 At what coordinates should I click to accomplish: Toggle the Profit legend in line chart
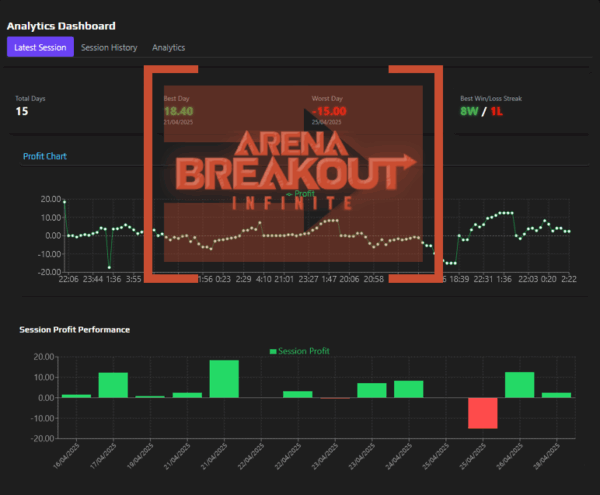tap(300, 193)
